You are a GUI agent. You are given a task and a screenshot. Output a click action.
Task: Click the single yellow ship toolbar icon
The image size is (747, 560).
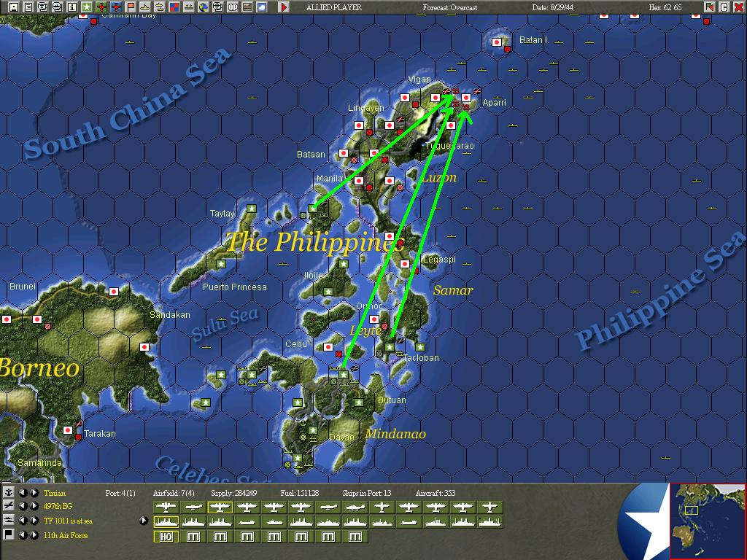pos(145,7)
